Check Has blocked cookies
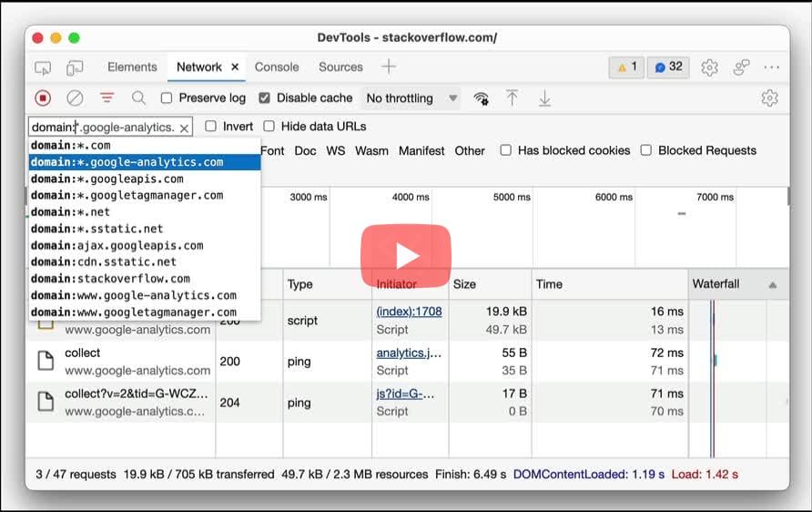 pos(505,150)
